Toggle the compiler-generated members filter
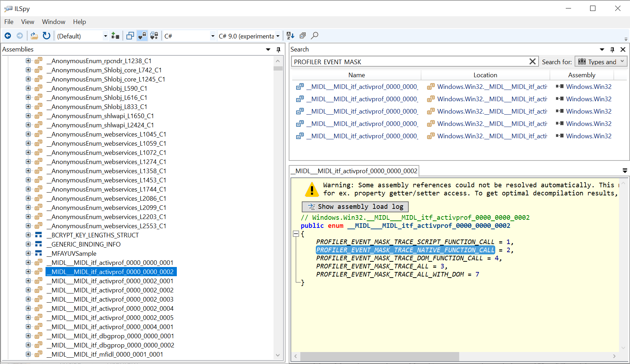This screenshot has height=364, width=630. tap(154, 36)
